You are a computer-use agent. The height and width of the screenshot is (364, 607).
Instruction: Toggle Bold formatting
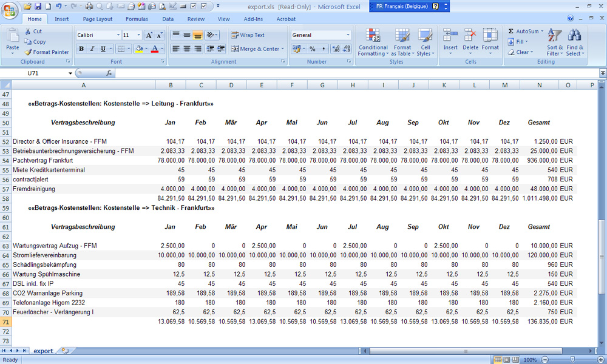click(82, 49)
